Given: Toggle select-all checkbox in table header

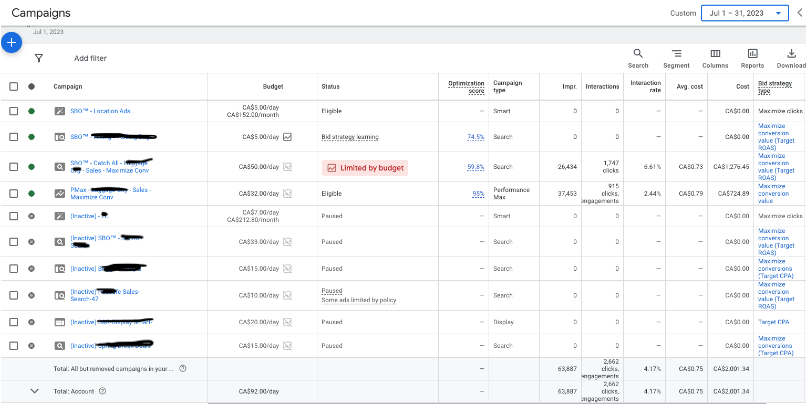Looking at the screenshot, I should coord(13,86).
